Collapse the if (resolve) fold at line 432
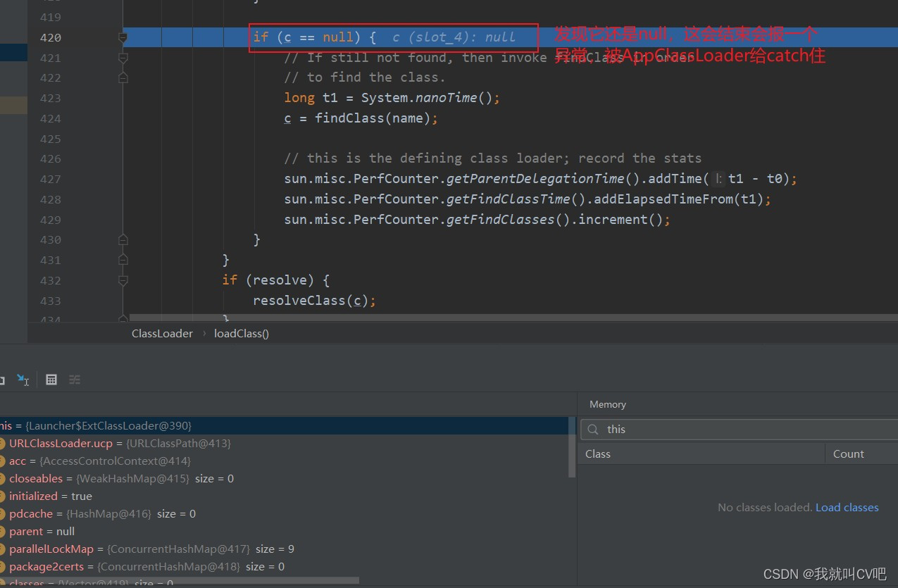The image size is (898, 588). 123,280
